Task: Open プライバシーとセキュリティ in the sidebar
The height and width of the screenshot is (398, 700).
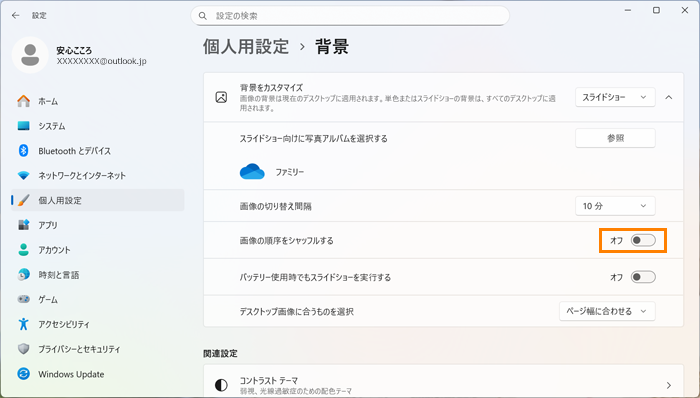Action: pos(98,348)
